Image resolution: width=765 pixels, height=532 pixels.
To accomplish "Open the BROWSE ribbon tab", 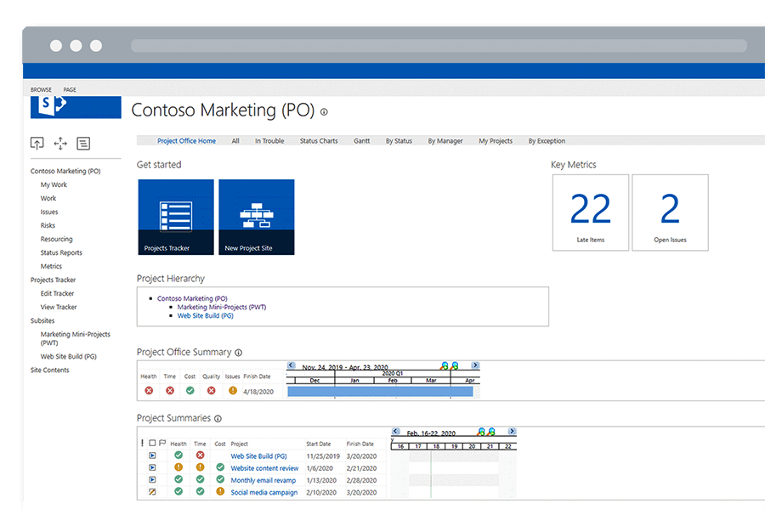I will [41, 90].
